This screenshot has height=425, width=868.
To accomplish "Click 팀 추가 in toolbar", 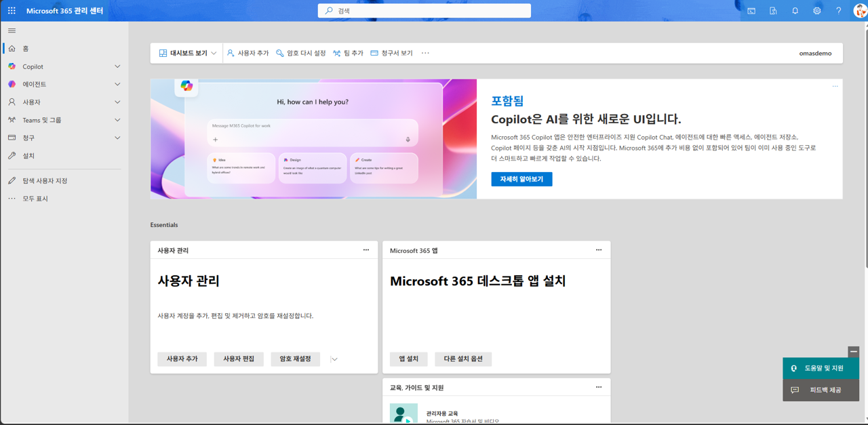I will pos(348,53).
